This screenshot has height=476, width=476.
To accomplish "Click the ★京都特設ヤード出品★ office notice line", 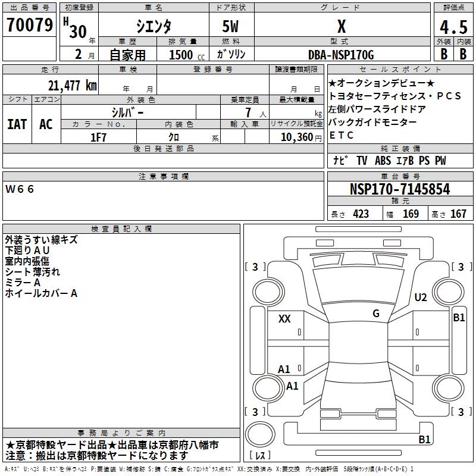I will [112, 445].
